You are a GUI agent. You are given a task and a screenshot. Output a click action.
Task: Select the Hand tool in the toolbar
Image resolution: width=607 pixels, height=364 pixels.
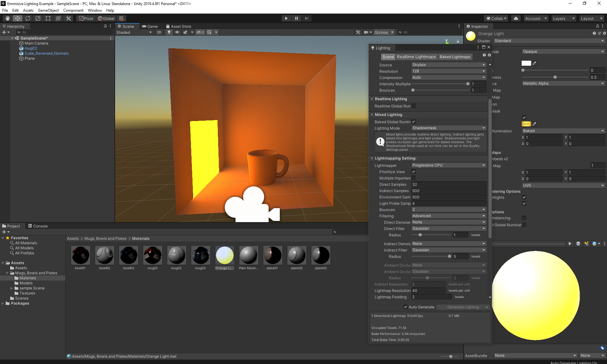(x=7, y=18)
